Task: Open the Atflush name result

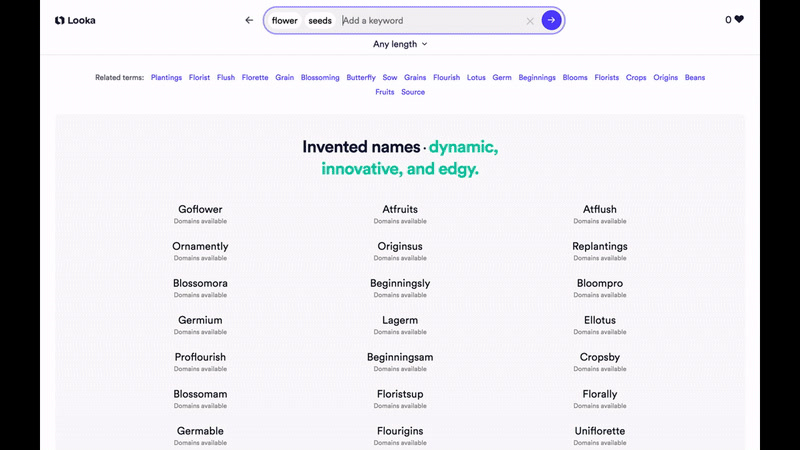Action: coord(599,209)
